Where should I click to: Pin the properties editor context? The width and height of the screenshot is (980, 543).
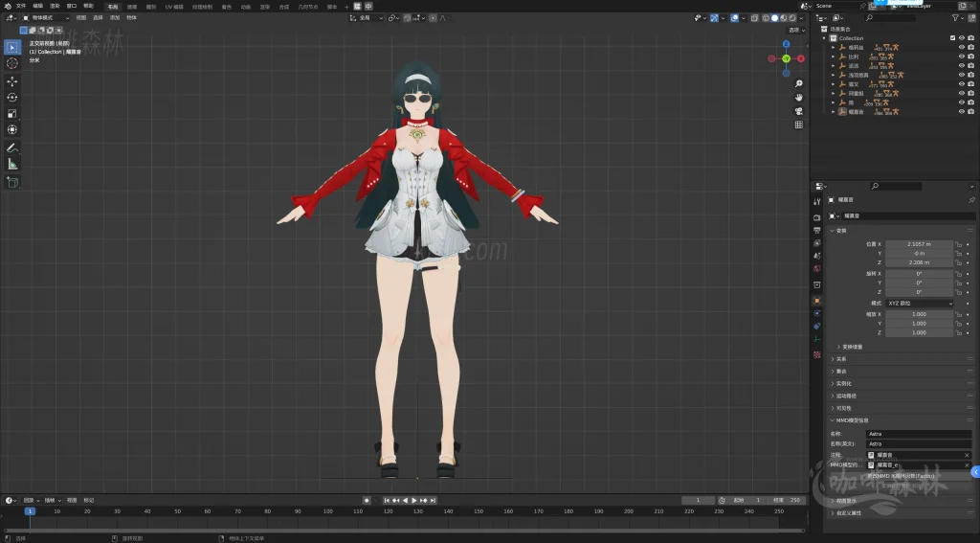[971, 199]
